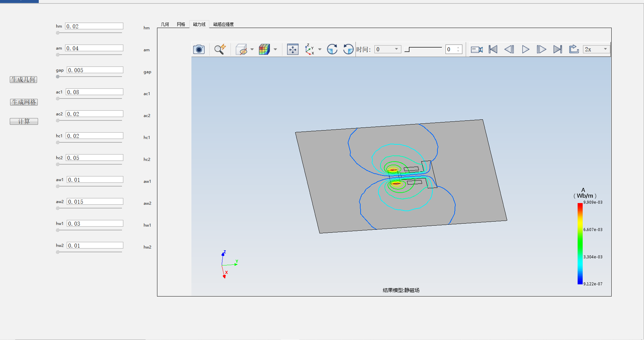Screen dimensions: 644x340
Task: Open dropdown arrow next to XYZ axes icon
Action: pos(320,49)
